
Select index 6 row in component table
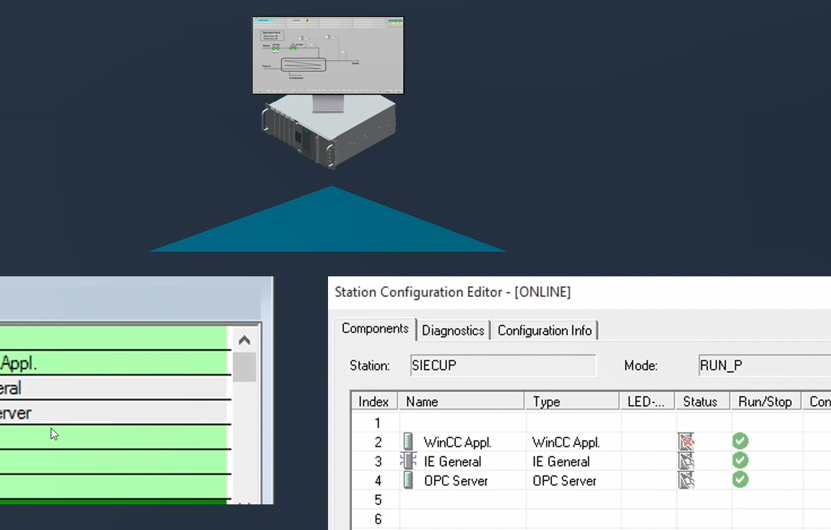click(x=591, y=519)
